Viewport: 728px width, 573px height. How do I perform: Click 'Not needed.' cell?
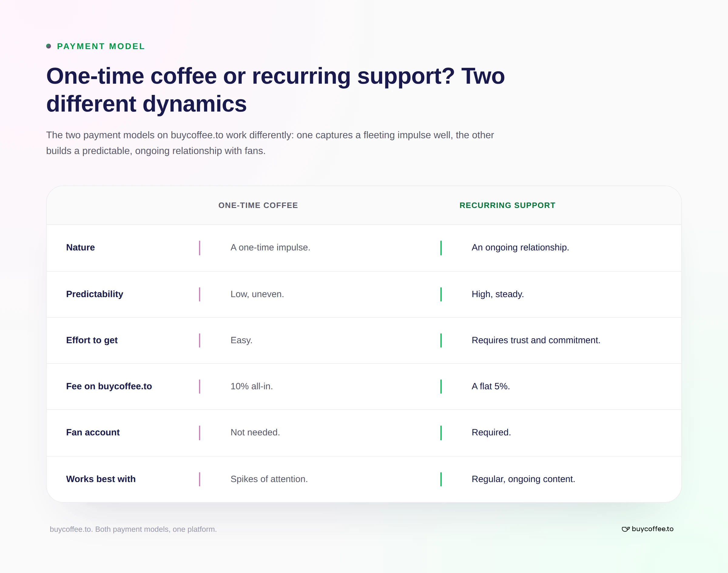click(255, 432)
